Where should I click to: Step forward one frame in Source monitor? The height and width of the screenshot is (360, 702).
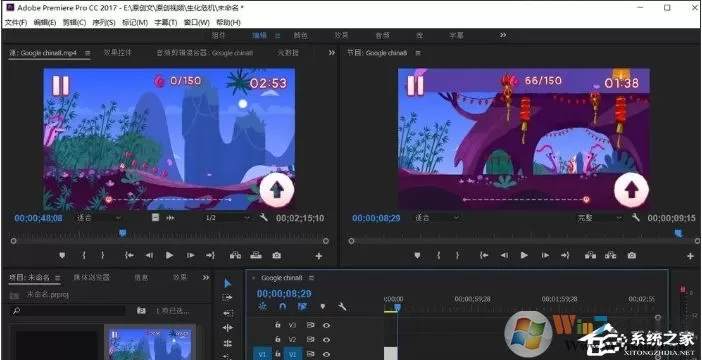coord(191,255)
